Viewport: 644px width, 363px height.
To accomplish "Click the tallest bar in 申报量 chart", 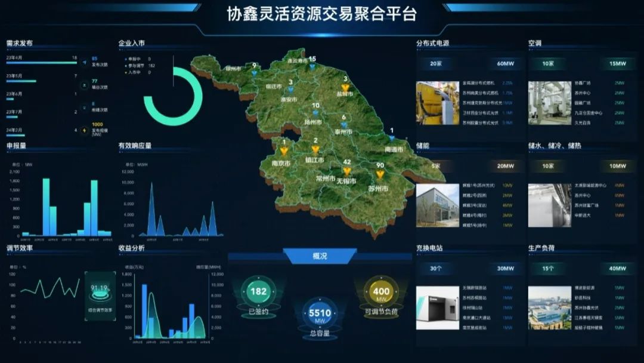I will pos(46,207).
